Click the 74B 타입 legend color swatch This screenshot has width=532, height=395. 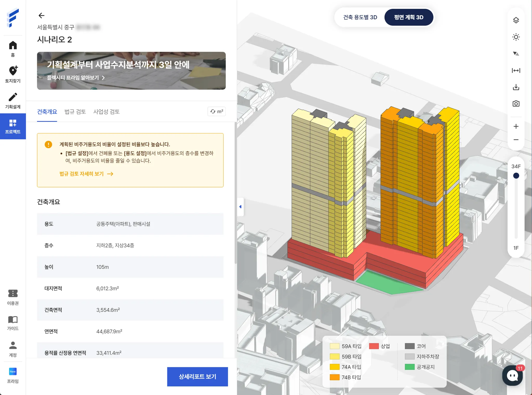(x=335, y=377)
